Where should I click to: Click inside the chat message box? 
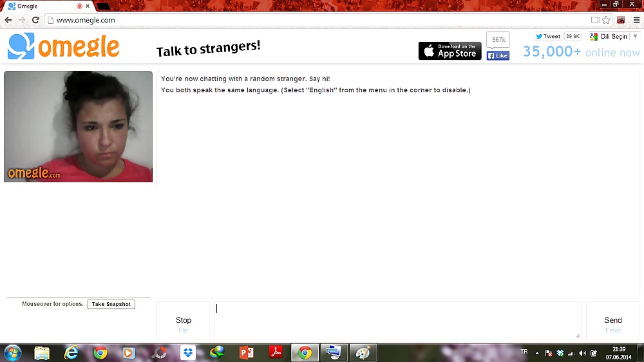tap(397, 320)
